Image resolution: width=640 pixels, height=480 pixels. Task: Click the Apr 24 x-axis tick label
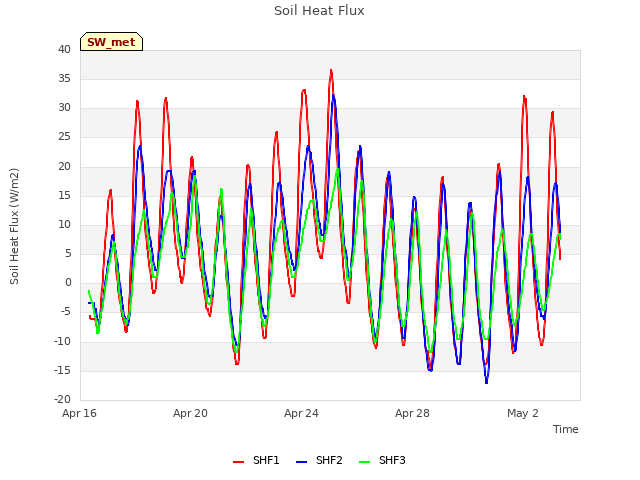pos(301,413)
